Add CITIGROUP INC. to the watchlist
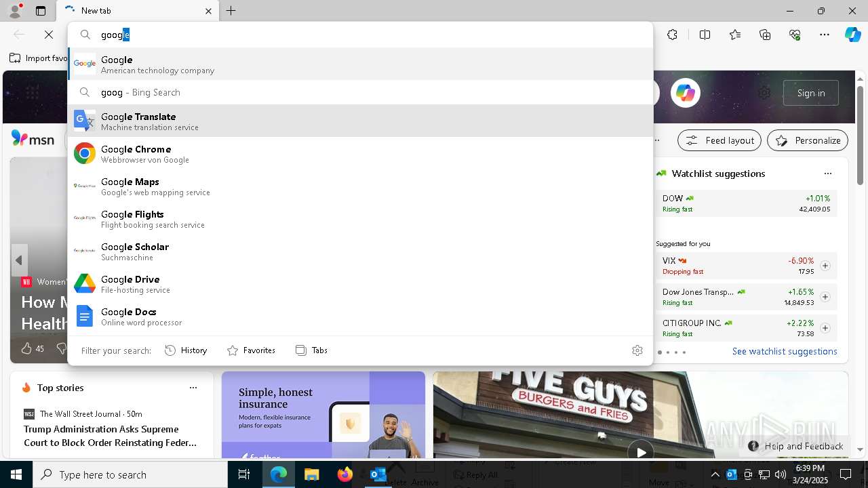The image size is (868, 488). 825,328
